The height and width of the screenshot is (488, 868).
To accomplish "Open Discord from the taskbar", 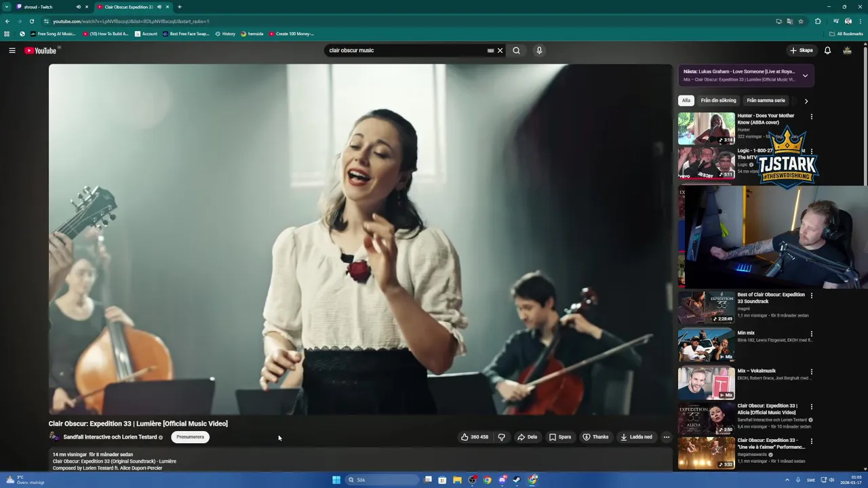I will point(502,480).
